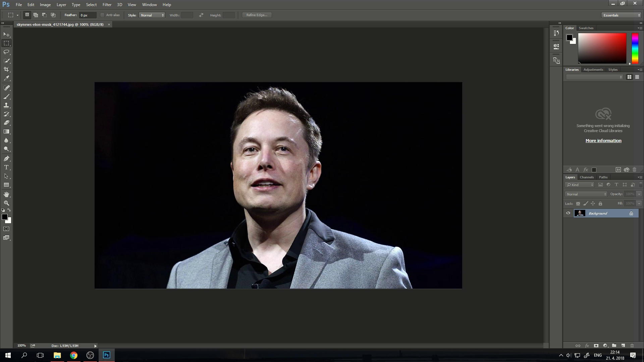Screen dimensions: 644x362
Task: Select the Lasso tool
Action: pyautogui.click(x=6, y=52)
